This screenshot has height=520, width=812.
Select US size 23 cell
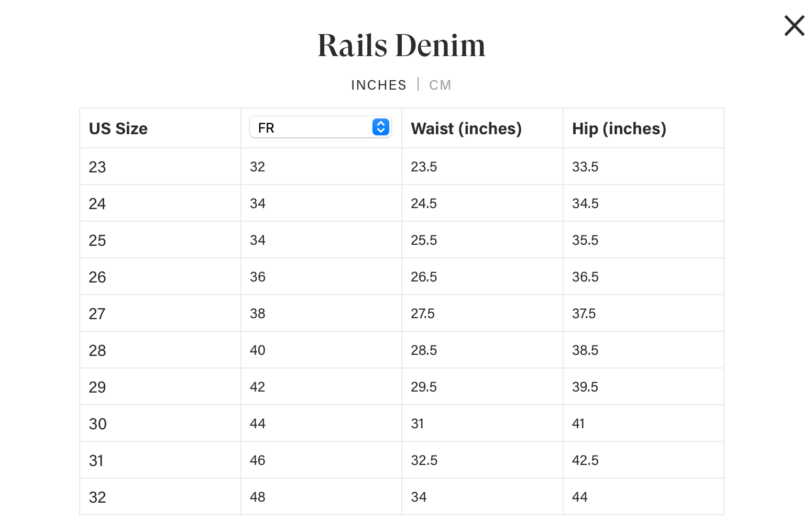[97, 167]
